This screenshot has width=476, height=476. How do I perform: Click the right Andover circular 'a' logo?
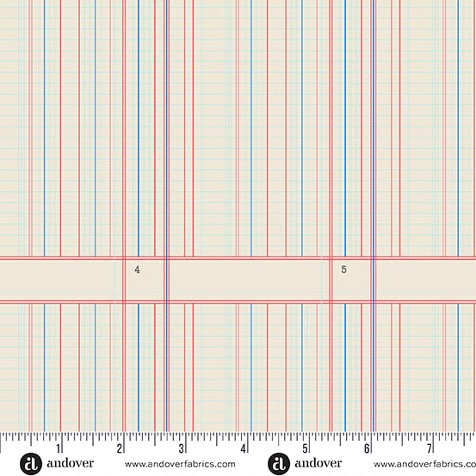pos(279,464)
